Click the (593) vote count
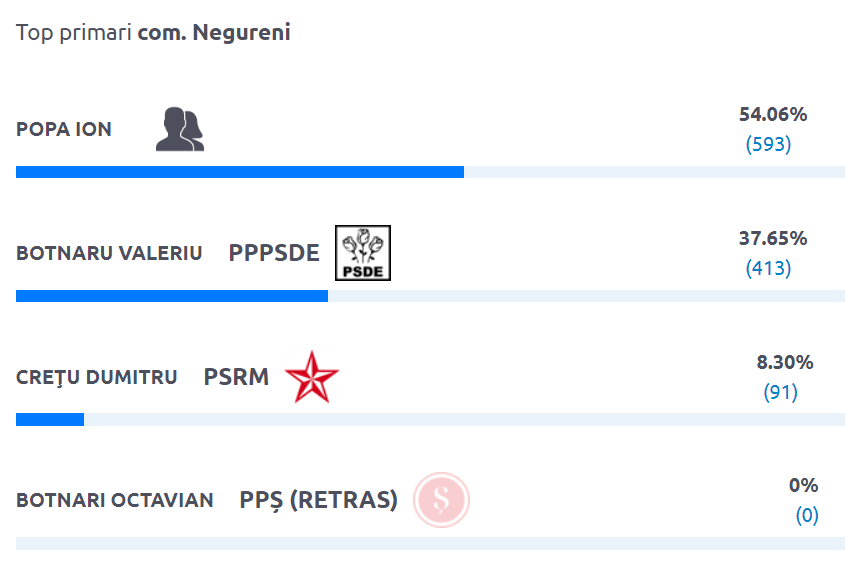Image resolution: width=867 pixels, height=582 pixels. point(769,144)
